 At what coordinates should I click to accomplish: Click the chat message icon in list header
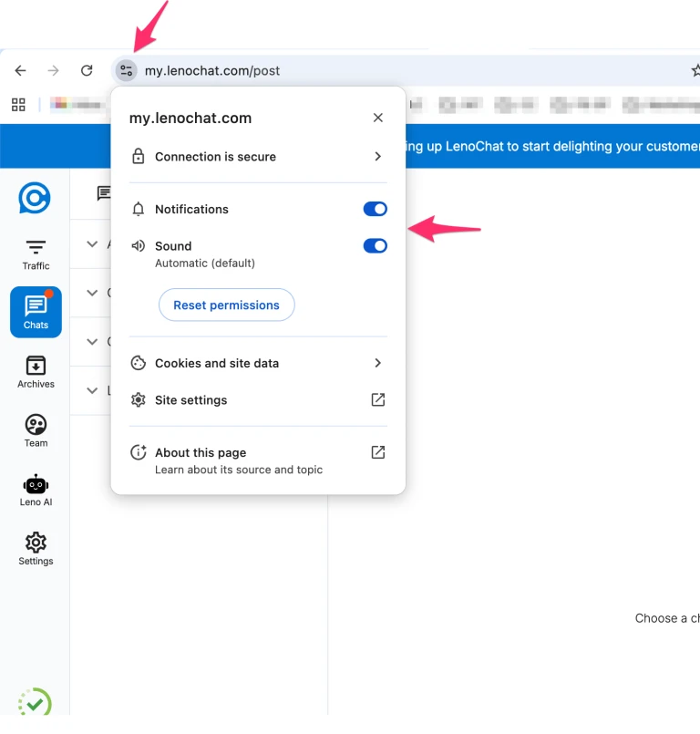pyautogui.click(x=104, y=193)
